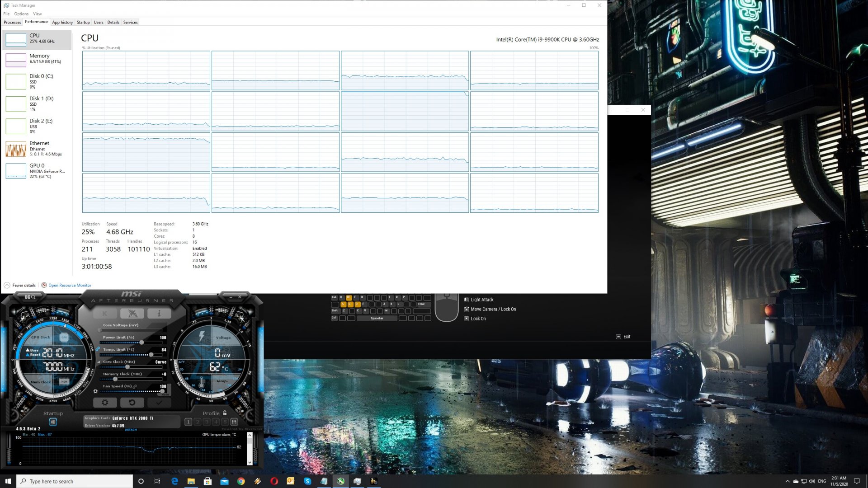868x488 pixels.
Task: Open Afterburner settings gear button
Action: coord(105,402)
